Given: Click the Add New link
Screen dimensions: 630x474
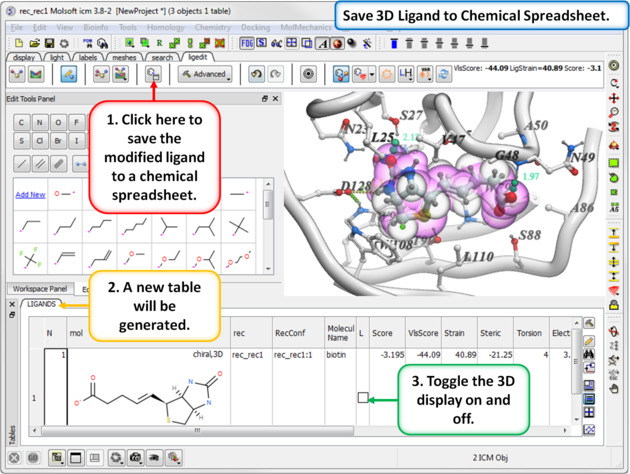Looking at the screenshot, I should click(30, 195).
